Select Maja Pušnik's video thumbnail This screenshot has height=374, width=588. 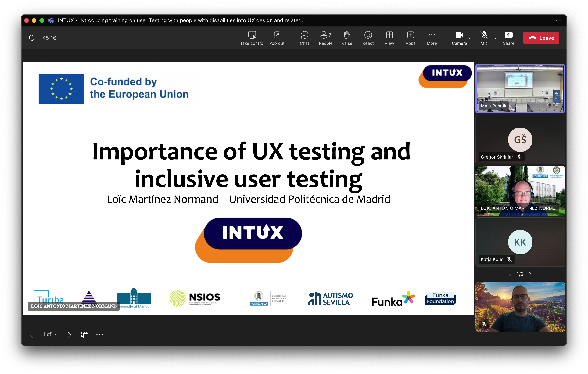pyautogui.click(x=520, y=88)
